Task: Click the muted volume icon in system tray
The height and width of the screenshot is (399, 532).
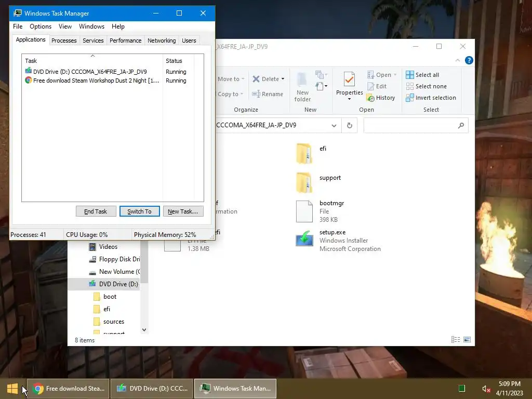Action: [x=486, y=389]
